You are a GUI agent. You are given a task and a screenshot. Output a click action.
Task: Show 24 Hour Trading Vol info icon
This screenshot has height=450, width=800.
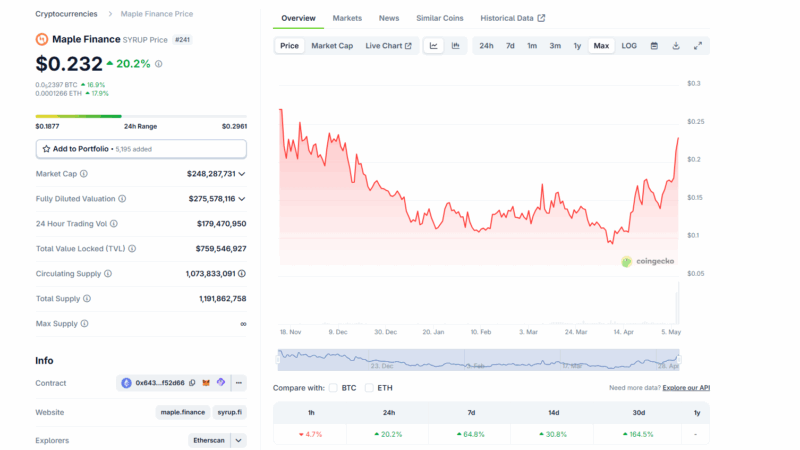114,223
